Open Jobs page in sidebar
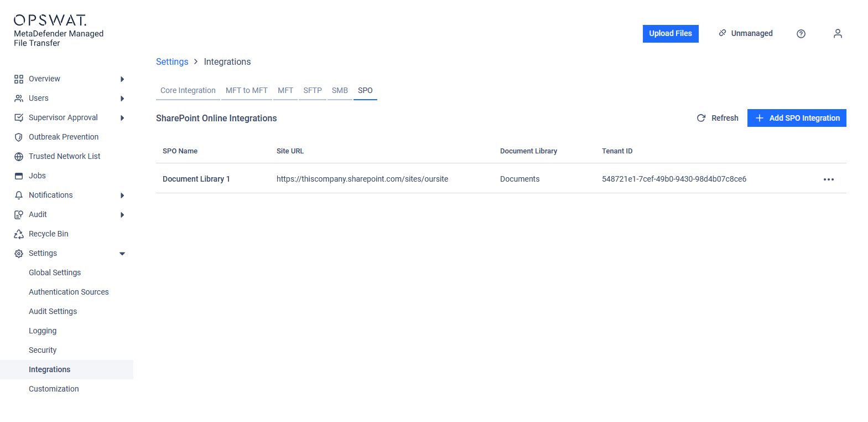868x422 pixels. coord(37,176)
